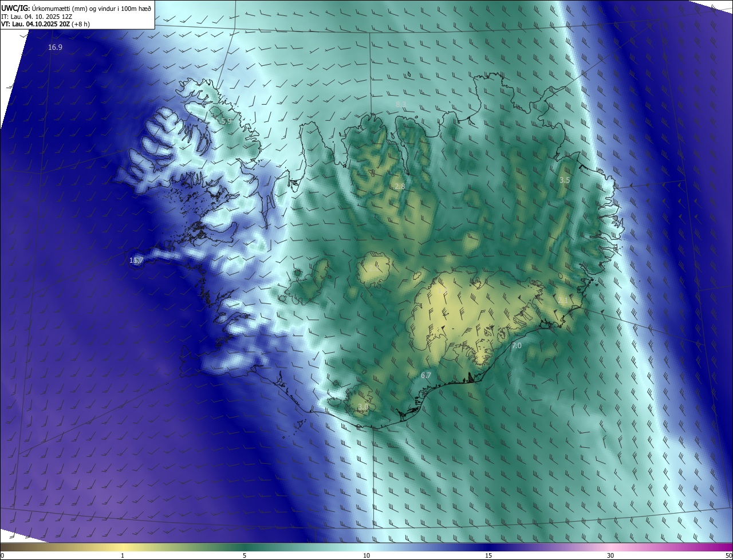Click the 3.0 value label on the southern glacier

tap(363, 407)
